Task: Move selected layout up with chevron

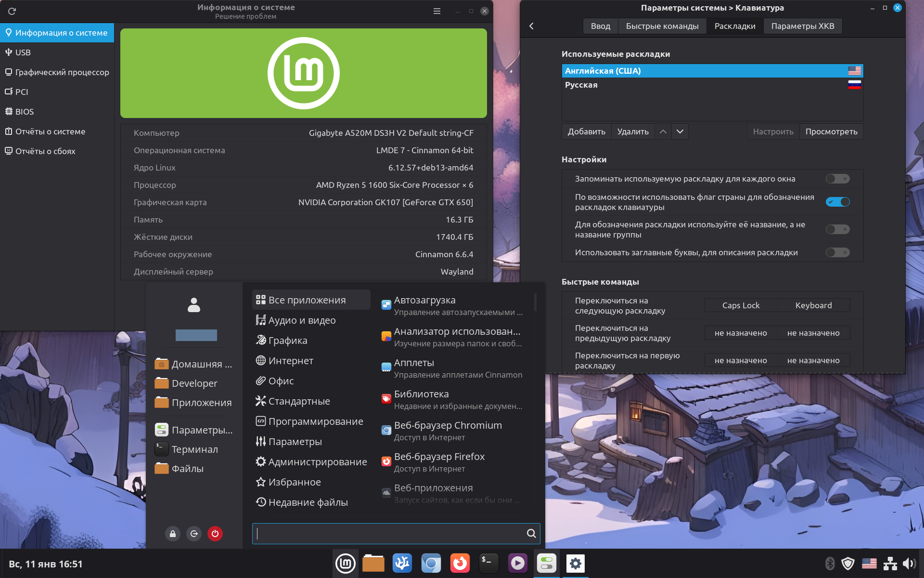Action: 663,131
